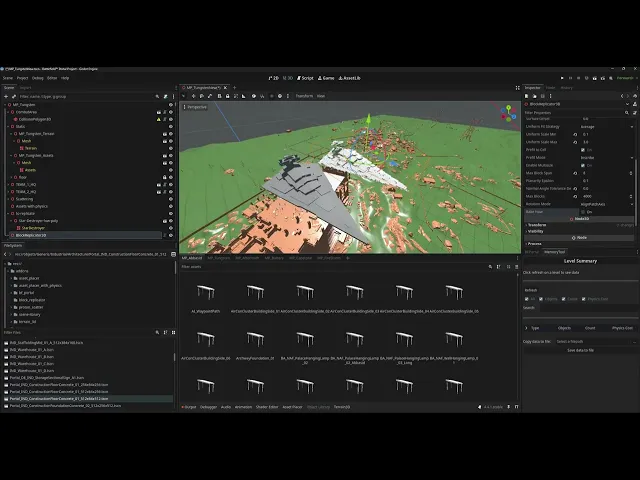
Task: Click the FileSystem filter search icon
Action: point(157,333)
